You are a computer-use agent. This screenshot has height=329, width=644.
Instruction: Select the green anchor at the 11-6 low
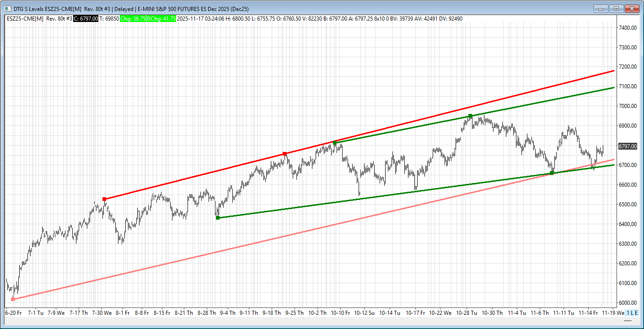(552, 173)
